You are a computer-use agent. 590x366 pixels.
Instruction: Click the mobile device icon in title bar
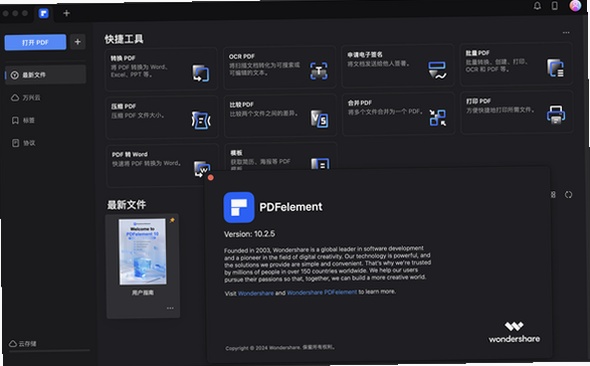pos(555,6)
